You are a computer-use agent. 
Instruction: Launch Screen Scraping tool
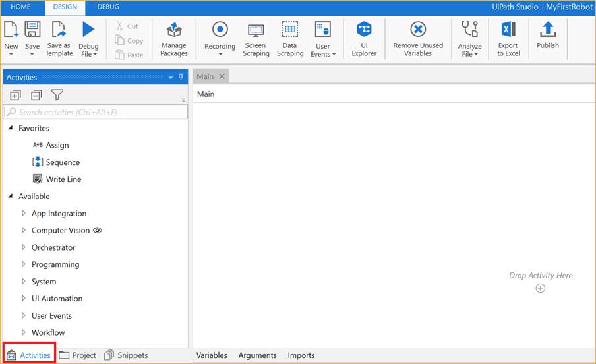coord(256,39)
